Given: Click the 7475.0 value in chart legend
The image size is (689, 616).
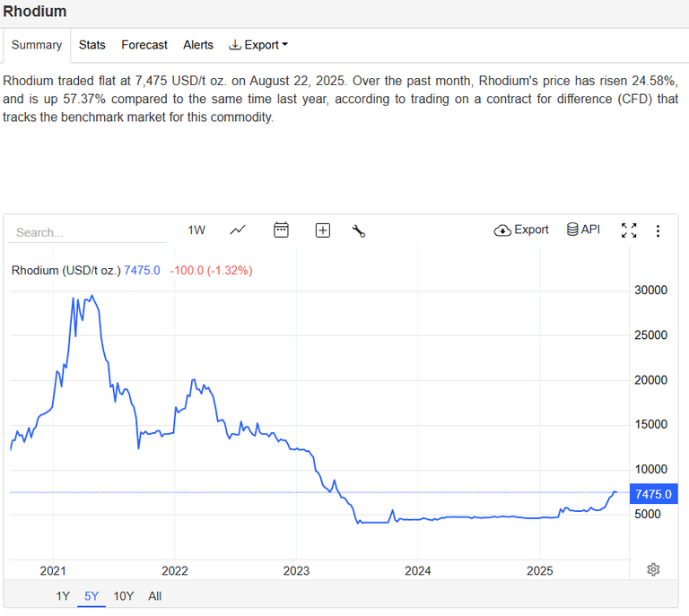Looking at the screenshot, I should pos(142,271).
